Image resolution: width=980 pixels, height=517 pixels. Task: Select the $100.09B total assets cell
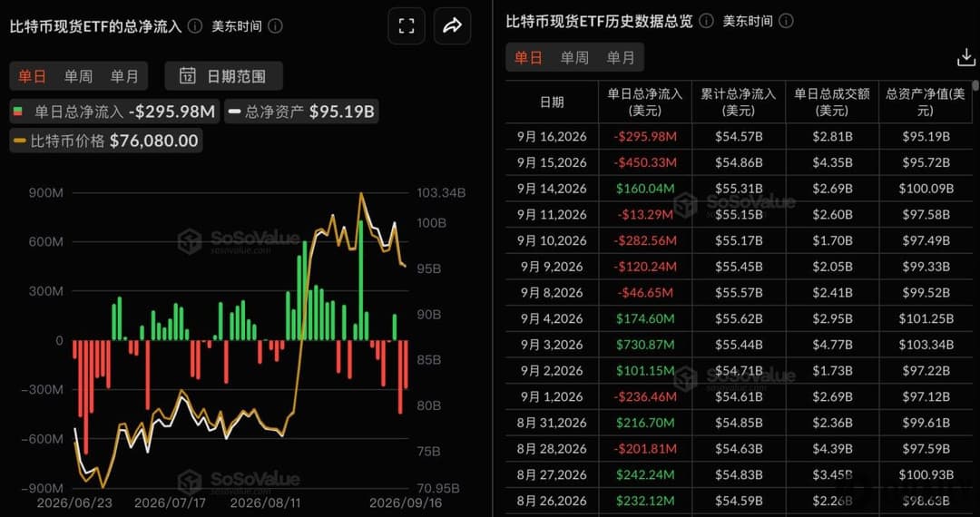coord(926,189)
